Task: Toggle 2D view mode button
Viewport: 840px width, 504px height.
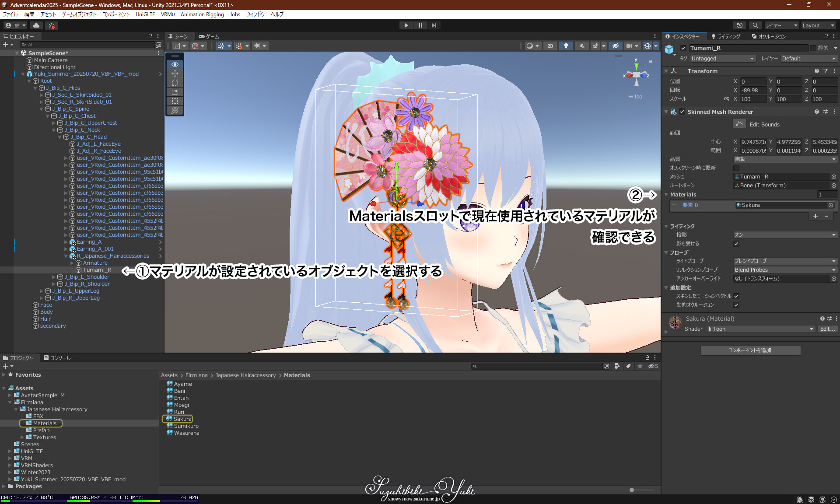Action: coord(550,46)
